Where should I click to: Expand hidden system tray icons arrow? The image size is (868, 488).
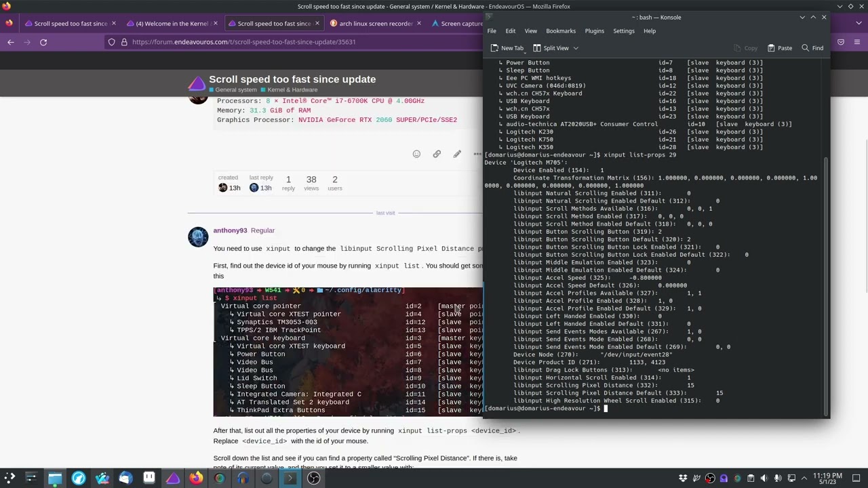point(805,479)
